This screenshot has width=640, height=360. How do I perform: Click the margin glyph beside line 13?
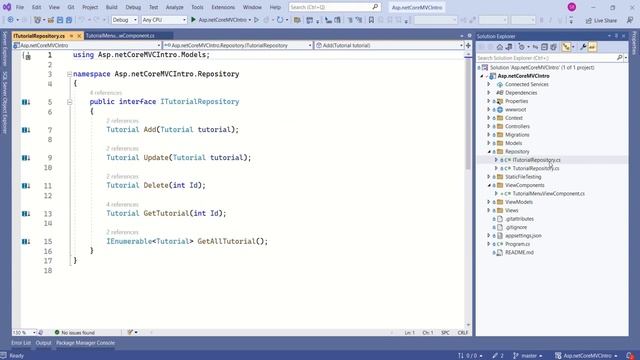[x=26, y=213]
